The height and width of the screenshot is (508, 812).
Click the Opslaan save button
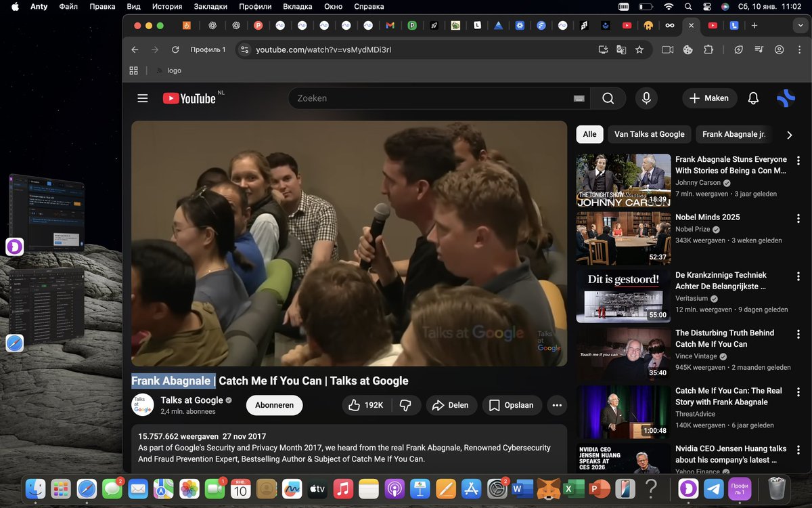point(512,405)
